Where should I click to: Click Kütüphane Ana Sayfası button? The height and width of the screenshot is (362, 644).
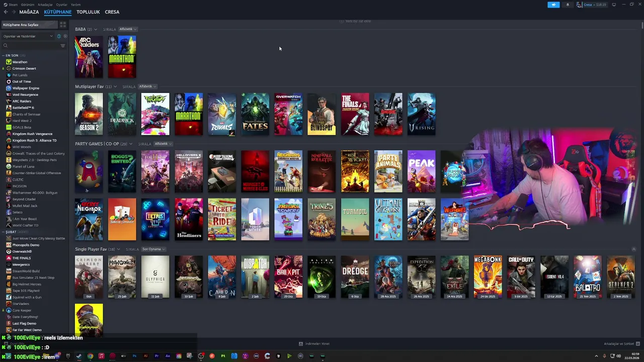29,25
